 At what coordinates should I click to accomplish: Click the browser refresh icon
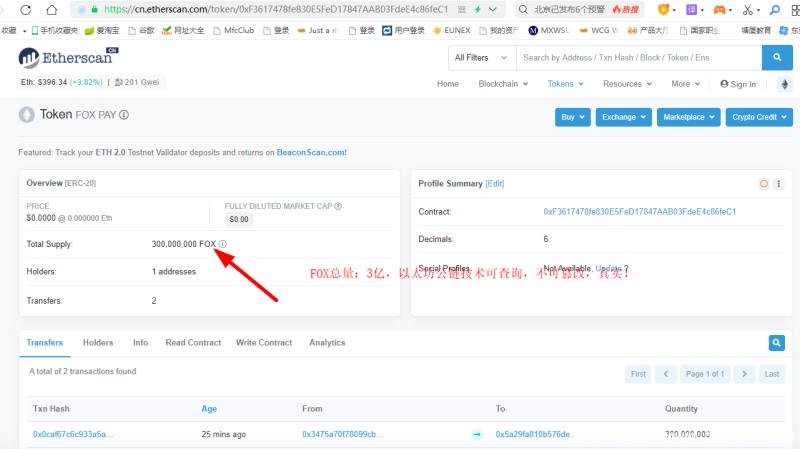point(26,10)
